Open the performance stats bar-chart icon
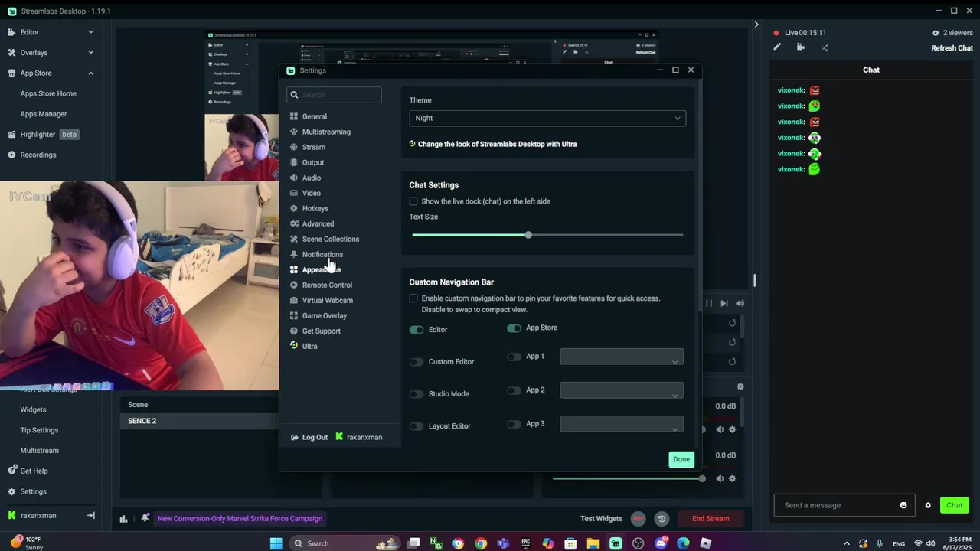The width and height of the screenshot is (980, 551). [123, 518]
